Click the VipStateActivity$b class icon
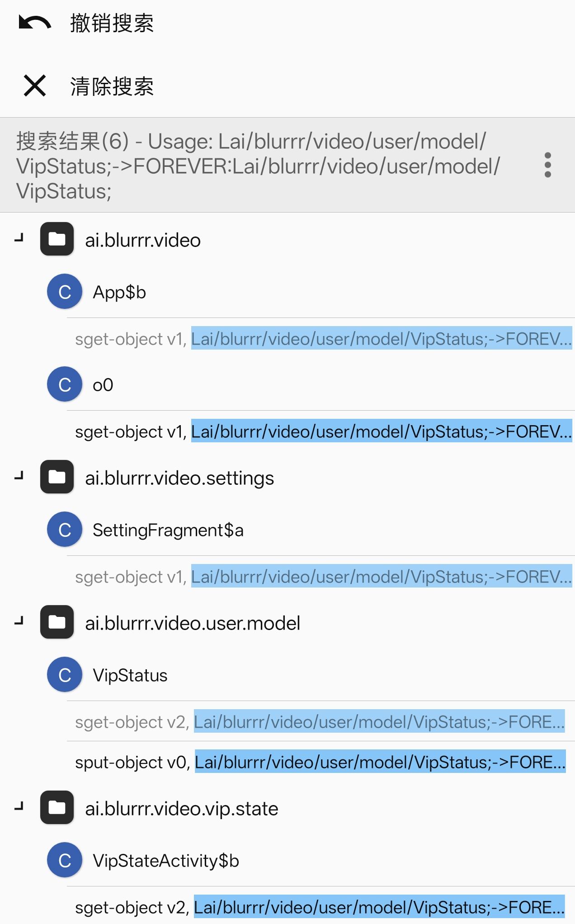 (x=65, y=860)
